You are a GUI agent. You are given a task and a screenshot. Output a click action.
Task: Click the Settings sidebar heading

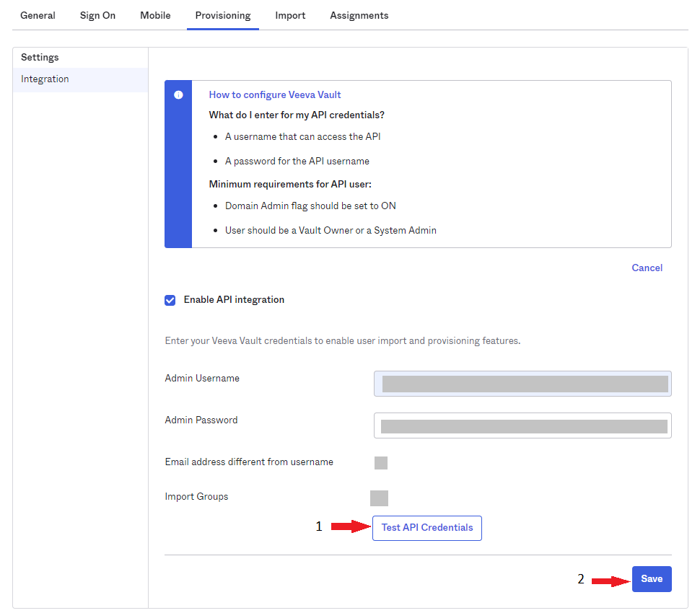tap(40, 58)
